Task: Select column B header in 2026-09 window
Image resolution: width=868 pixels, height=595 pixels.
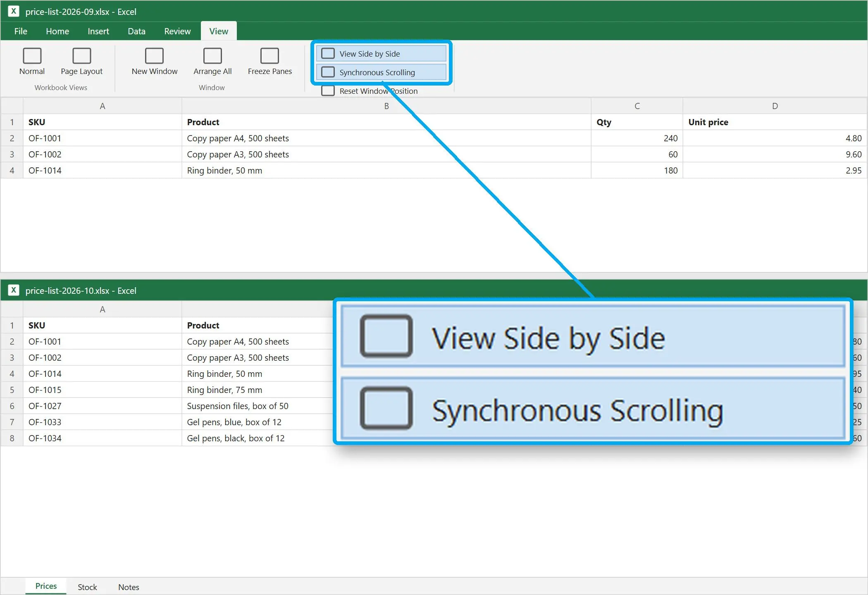Action: (x=386, y=106)
